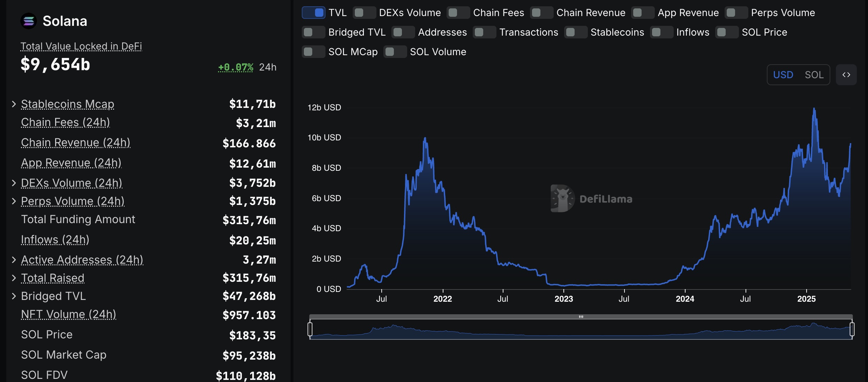The height and width of the screenshot is (382, 868).
Task: Expand the Bridged TVL row chevron
Action: (14, 296)
